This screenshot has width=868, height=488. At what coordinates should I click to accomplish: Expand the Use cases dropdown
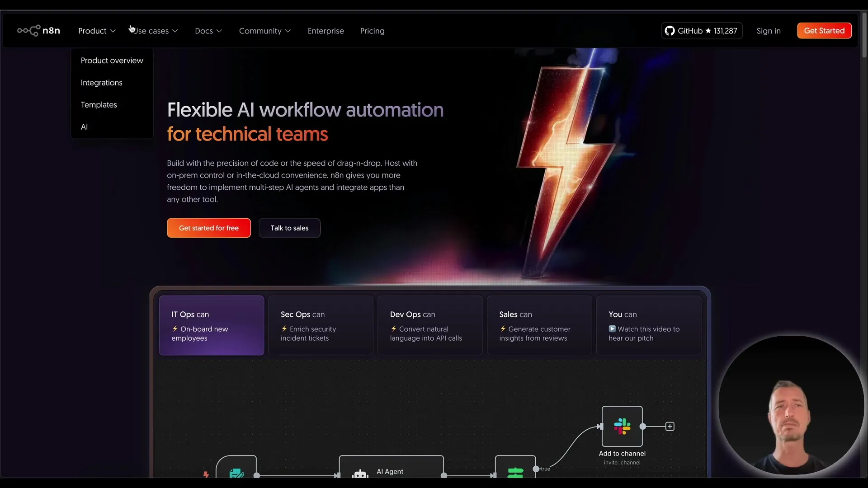point(153,31)
